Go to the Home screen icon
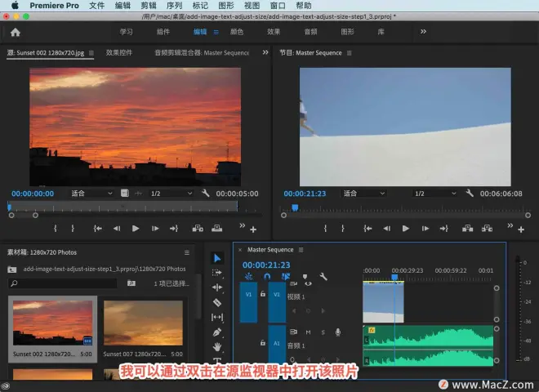This screenshot has width=539, height=392. click(x=16, y=33)
